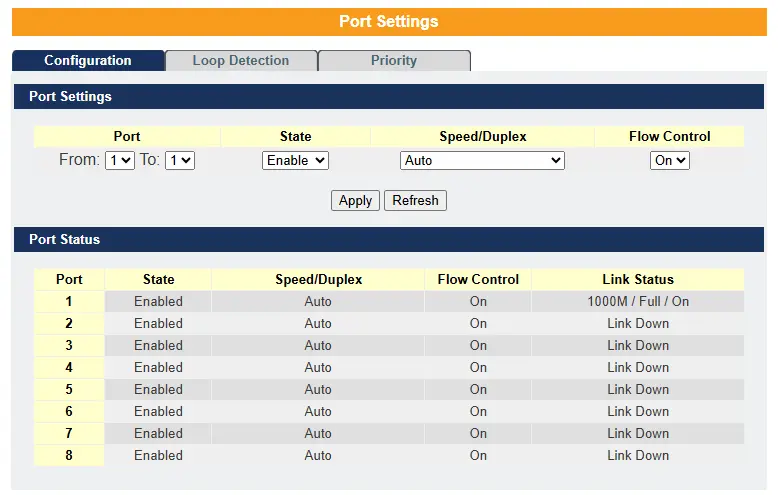Open the Priority tab
778x495 pixels.
pos(394,61)
